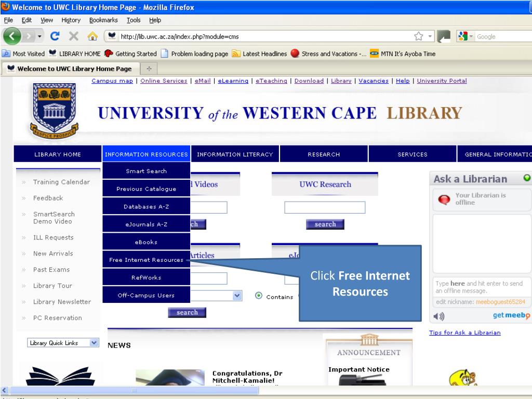Click the forward navigation arrow
532x399 pixels.
click(x=29, y=36)
